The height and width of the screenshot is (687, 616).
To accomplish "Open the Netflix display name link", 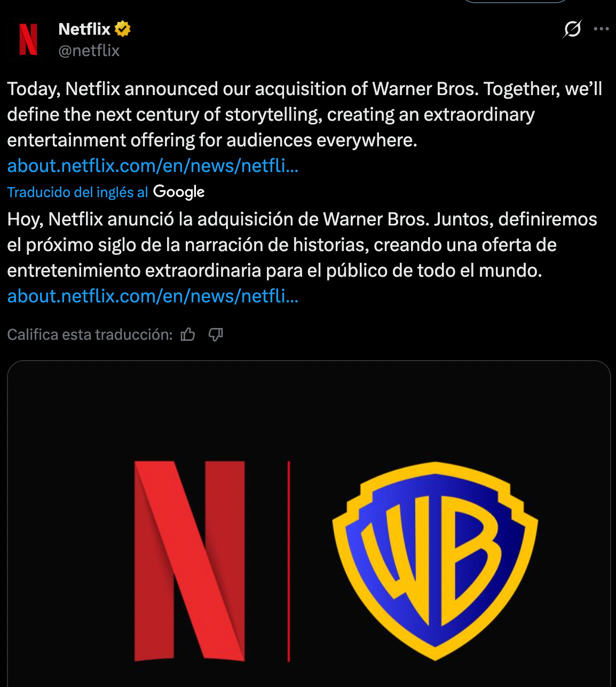I will (84, 29).
